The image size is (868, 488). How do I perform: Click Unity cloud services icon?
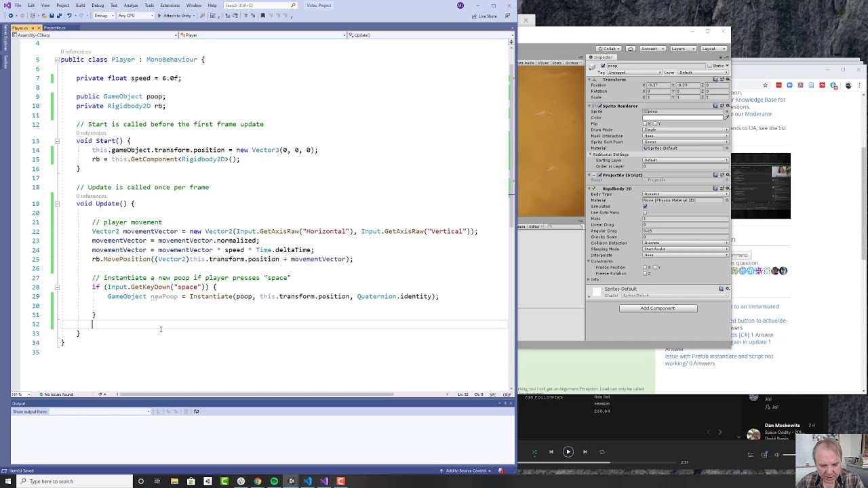click(631, 49)
